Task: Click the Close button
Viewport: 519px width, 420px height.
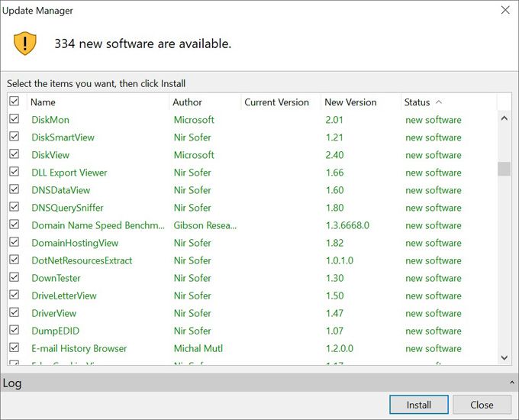Action: [482, 405]
